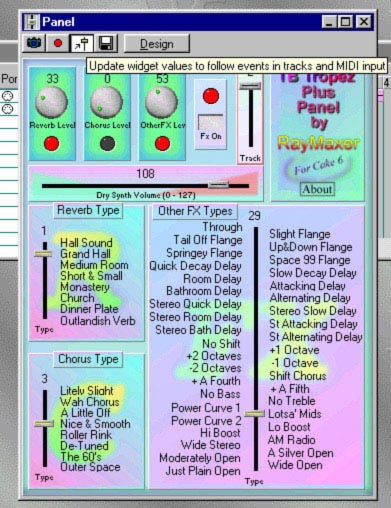Image resolution: width=391 pixels, height=508 pixels.
Task: Toggle the dark LED under Chorus Level
Action: click(107, 144)
